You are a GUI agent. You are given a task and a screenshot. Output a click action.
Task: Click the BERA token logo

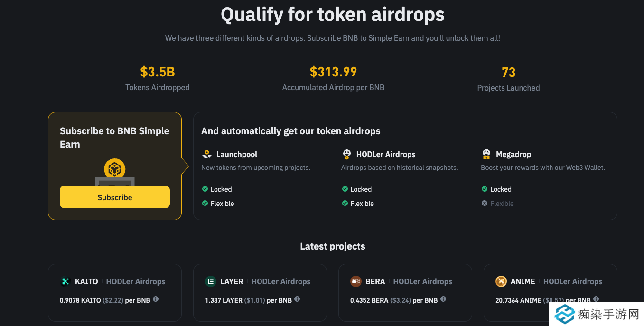tap(355, 281)
